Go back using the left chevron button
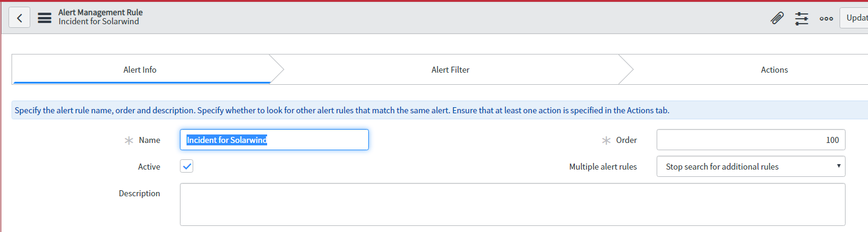 [19, 18]
